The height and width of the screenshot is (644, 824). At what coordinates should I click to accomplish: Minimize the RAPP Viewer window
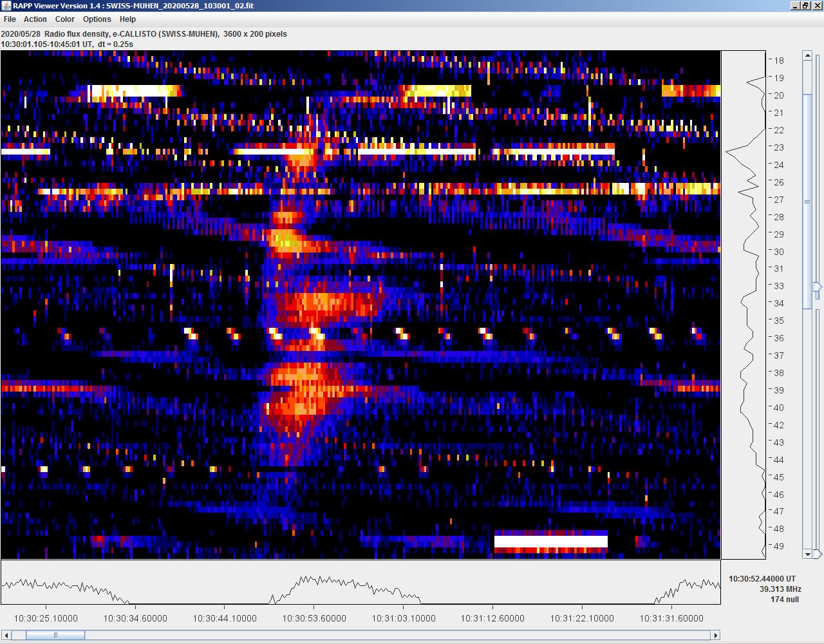pos(796,6)
